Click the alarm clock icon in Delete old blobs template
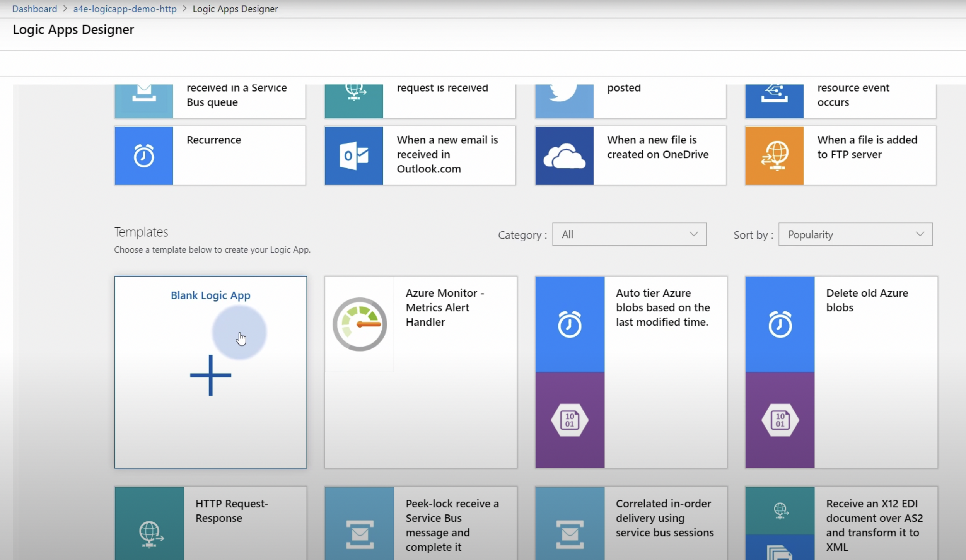This screenshot has width=966, height=560. [780, 324]
